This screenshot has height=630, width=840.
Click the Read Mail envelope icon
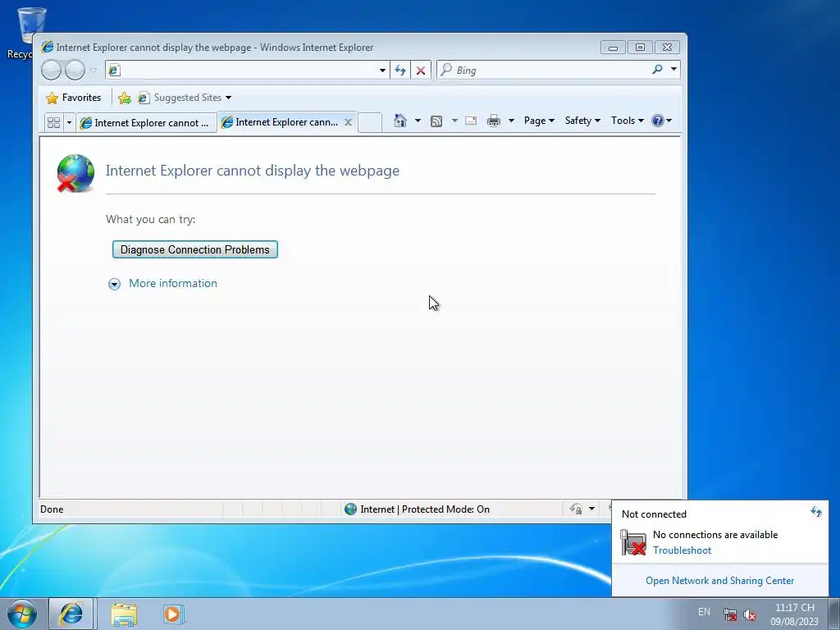pos(471,121)
